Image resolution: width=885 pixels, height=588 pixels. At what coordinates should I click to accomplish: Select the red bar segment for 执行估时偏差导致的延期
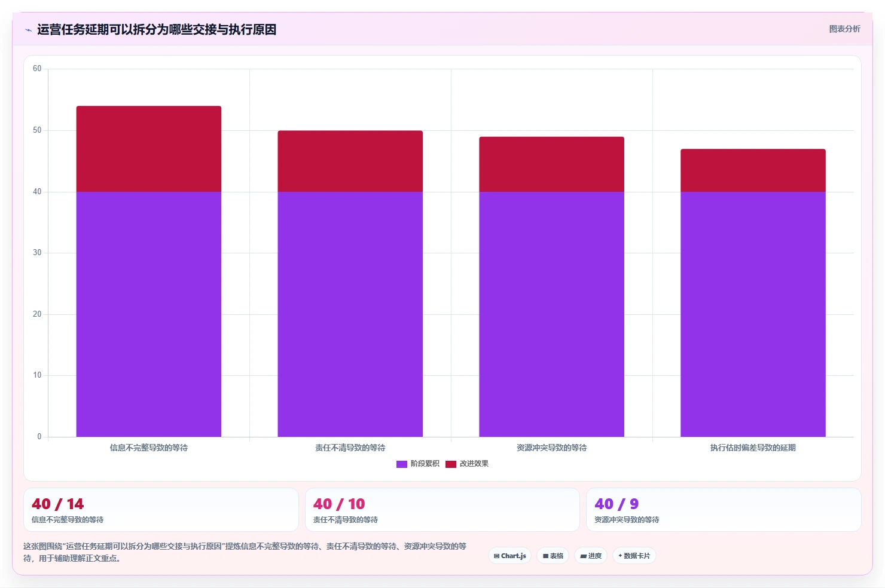[x=753, y=170]
